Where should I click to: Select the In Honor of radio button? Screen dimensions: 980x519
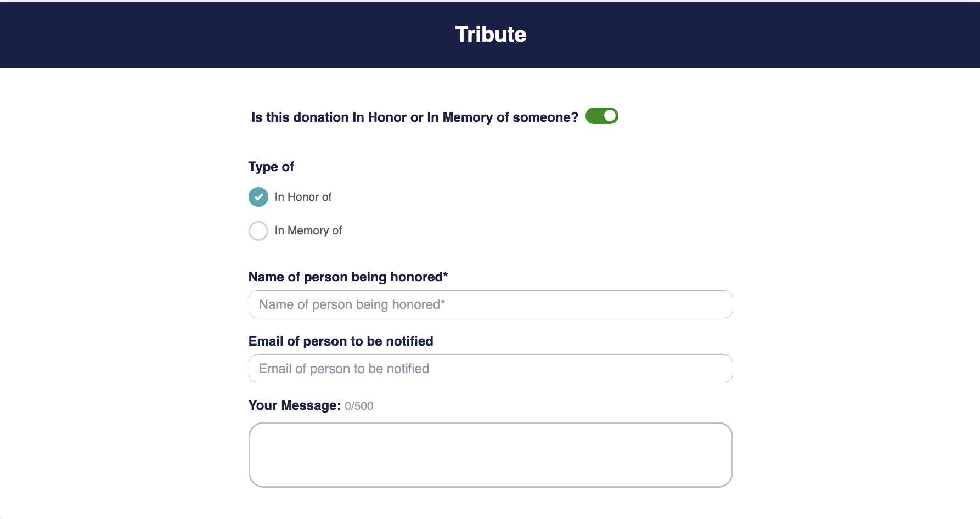(258, 197)
